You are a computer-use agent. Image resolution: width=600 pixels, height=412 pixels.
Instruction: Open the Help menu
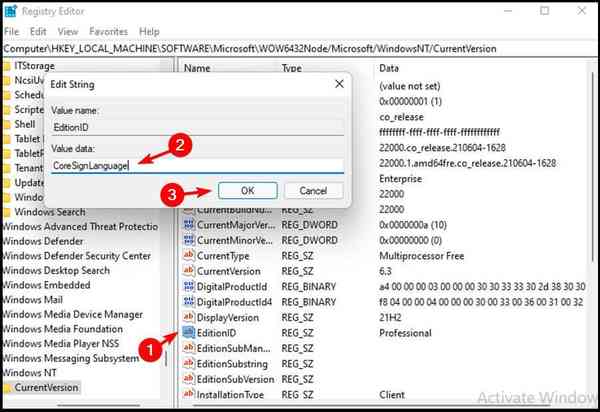[149, 31]
